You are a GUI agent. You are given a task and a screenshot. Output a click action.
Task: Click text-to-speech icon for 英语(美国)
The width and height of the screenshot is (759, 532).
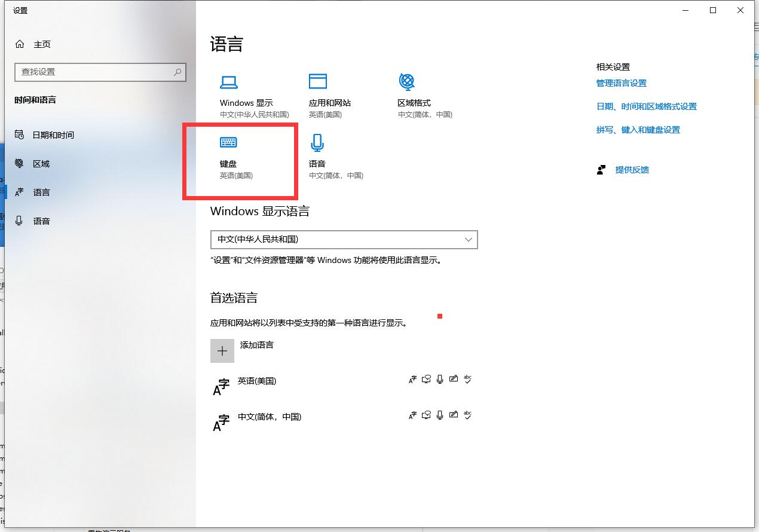pyautogui.click(x=426, y=379)
